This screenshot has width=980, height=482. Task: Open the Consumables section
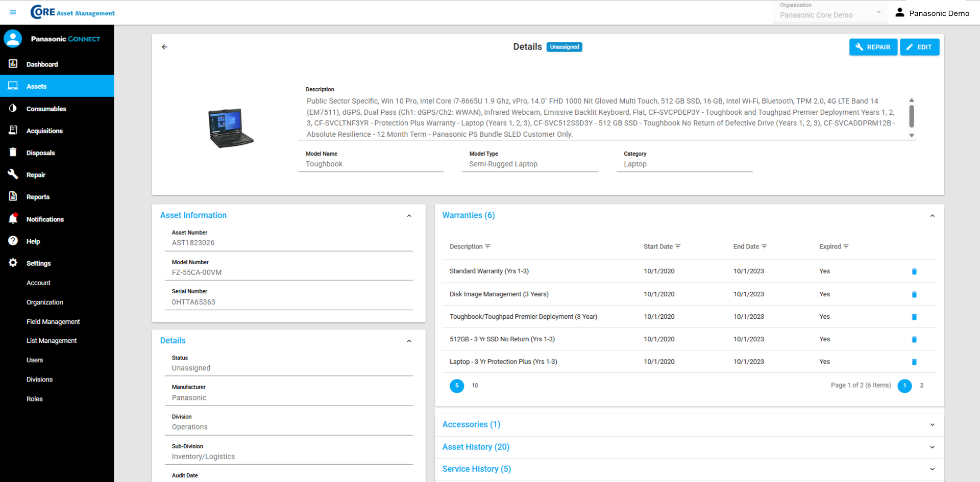[x=46, y=108]
